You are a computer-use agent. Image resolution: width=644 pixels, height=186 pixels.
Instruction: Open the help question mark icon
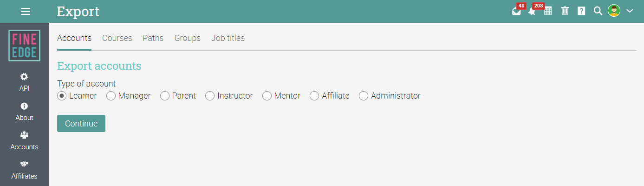coord(581,11)
